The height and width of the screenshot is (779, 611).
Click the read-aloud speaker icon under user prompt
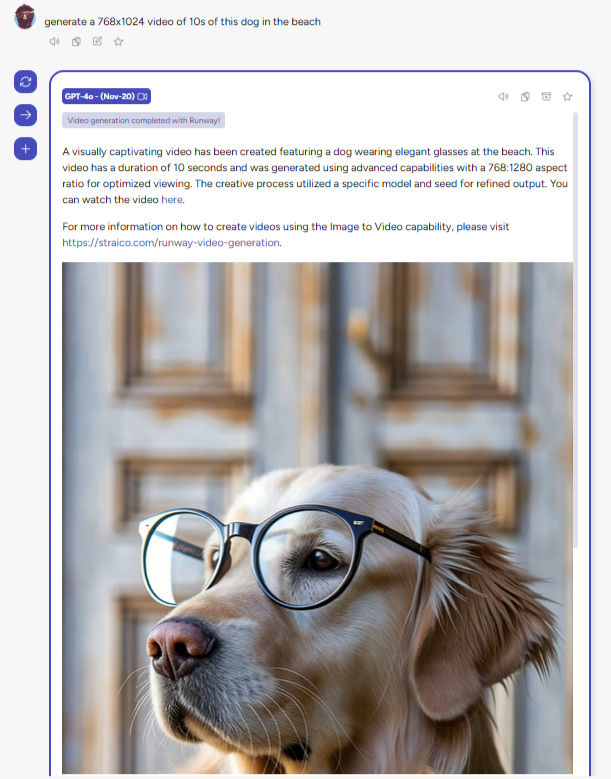point(54,41)
